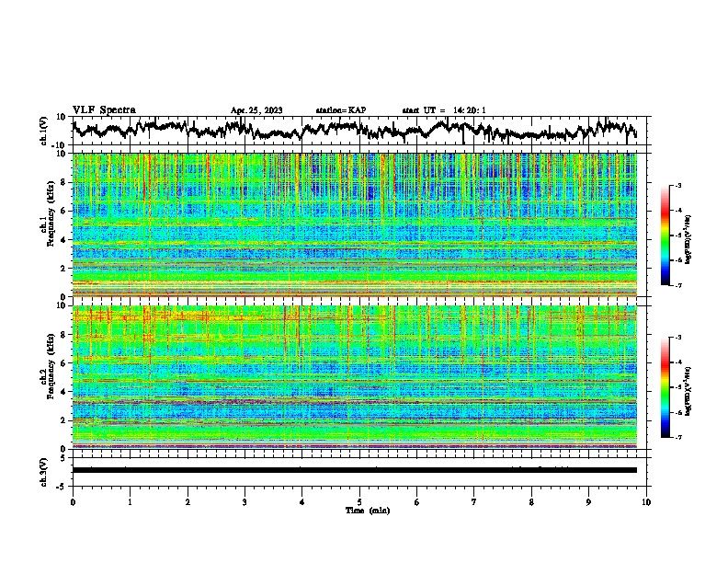
Task: Click the ch.3(V) axis label
Action: pyautogui.click(x=44, y=472)
